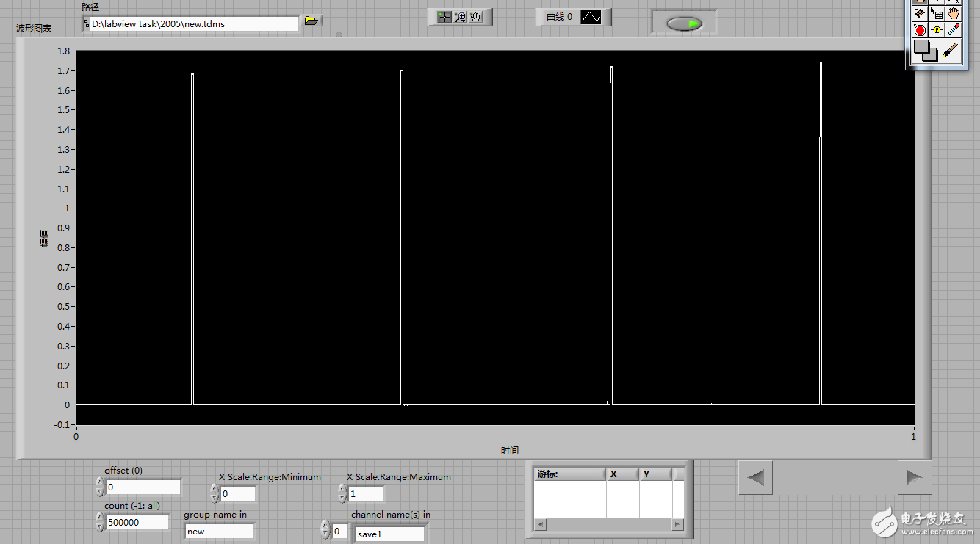Viewport: 980px width, 544px height.
Task: Click the 波形图表 chart label
Action: 35,29
